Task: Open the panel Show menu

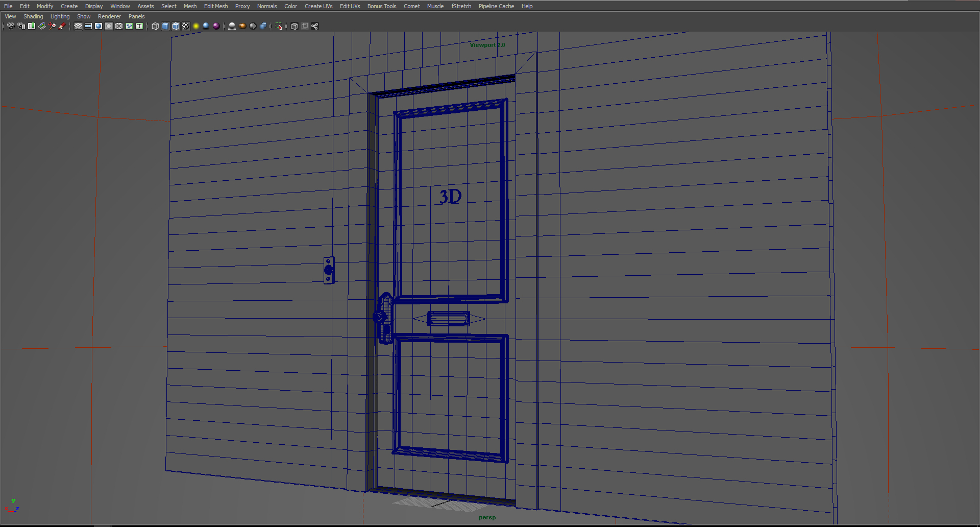Action: click(84, 16)
